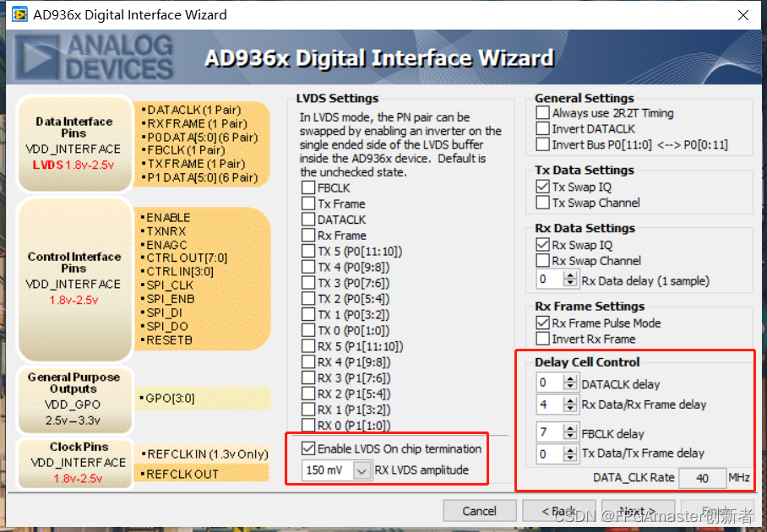Click the Tx Data/Tx Frame delay stepper
767x532 pixels.
coord(570,453)
